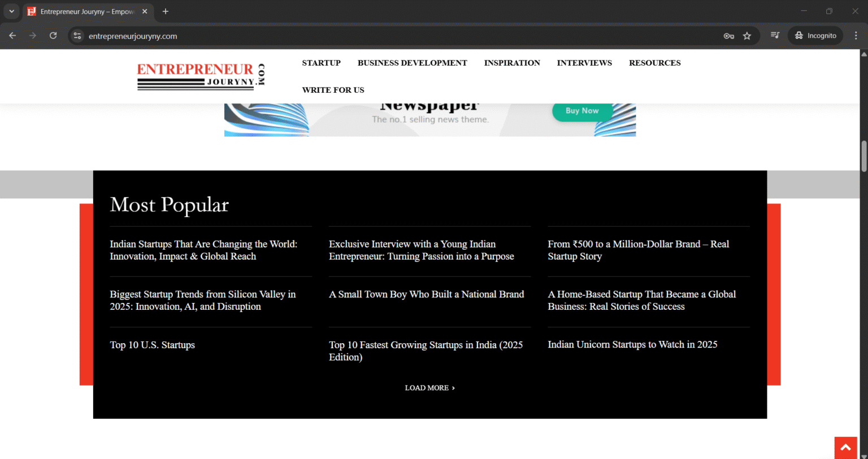The height and width of the screenshot is (459, 868).
Task: Open the Top 10 U.S. Startups article
Action: [152, 345]
